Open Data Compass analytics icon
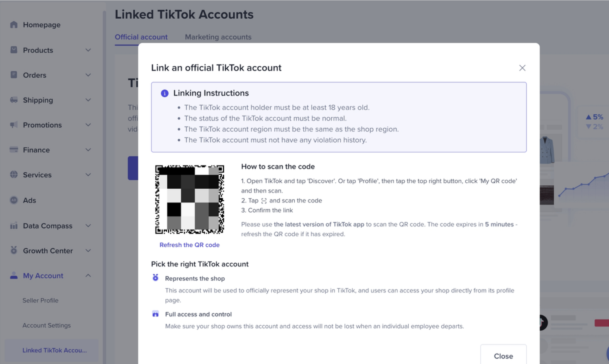The width and height of the screenshot is (609, 364). click(x=13, y=226)
